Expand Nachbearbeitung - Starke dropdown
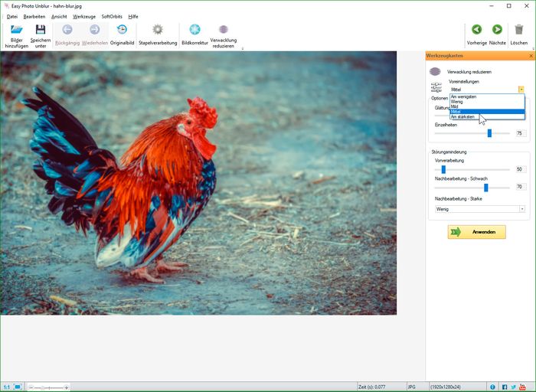The width and height of the screenshot is (536, 392). pyautogui.click(x=521, y=208)
